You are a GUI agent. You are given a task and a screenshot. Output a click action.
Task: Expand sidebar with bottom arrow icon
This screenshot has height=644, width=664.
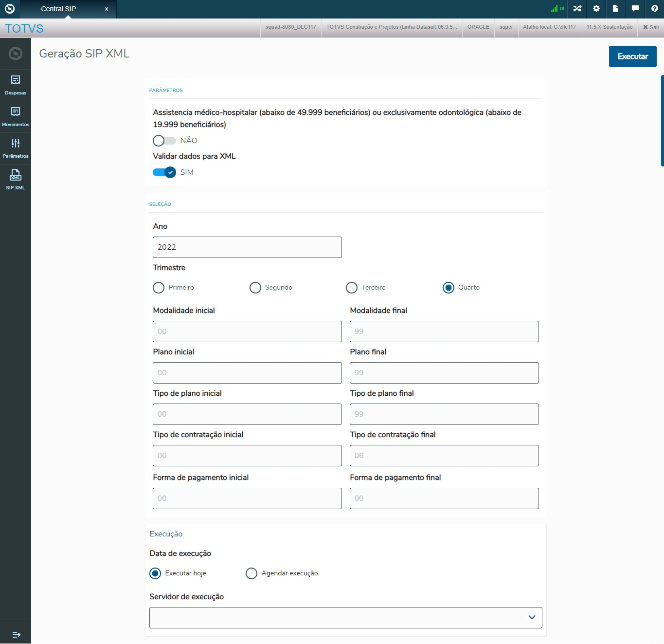coord(16,634)
